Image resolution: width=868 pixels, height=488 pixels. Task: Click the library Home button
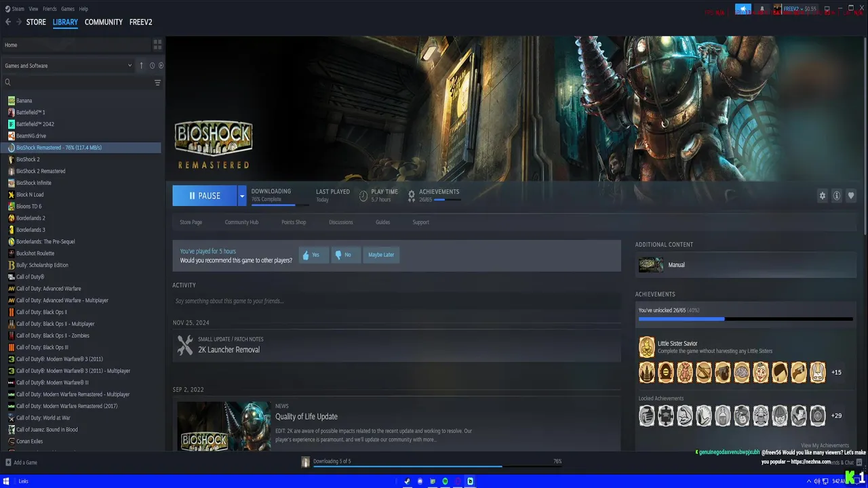click(76, 45)
